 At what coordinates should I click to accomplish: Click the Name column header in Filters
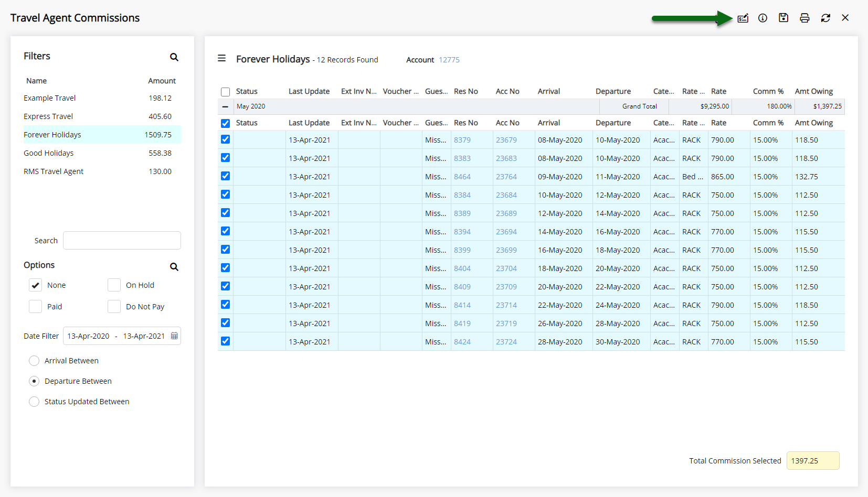pos(37,81)
